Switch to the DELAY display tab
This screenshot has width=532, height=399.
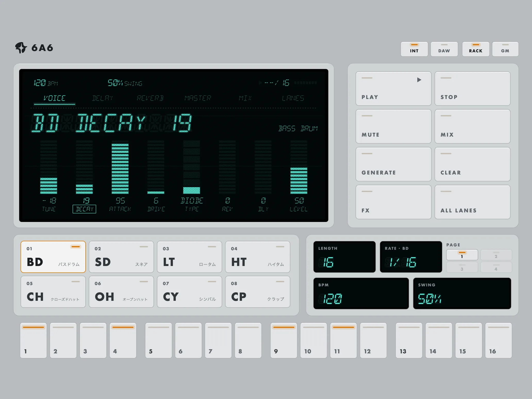(x=102, y=98)
